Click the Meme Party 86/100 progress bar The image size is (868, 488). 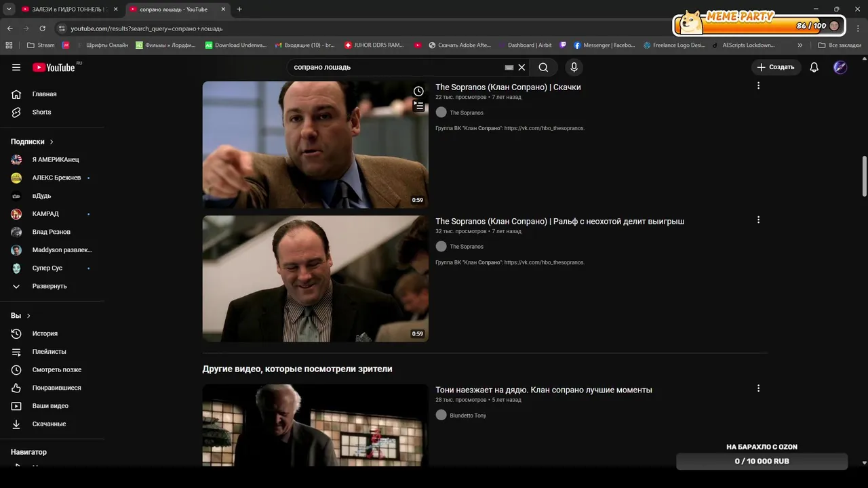tap(758, 25)
